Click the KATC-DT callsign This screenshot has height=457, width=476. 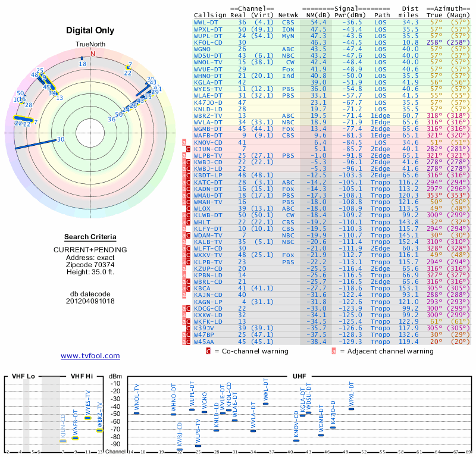(208, 182)
